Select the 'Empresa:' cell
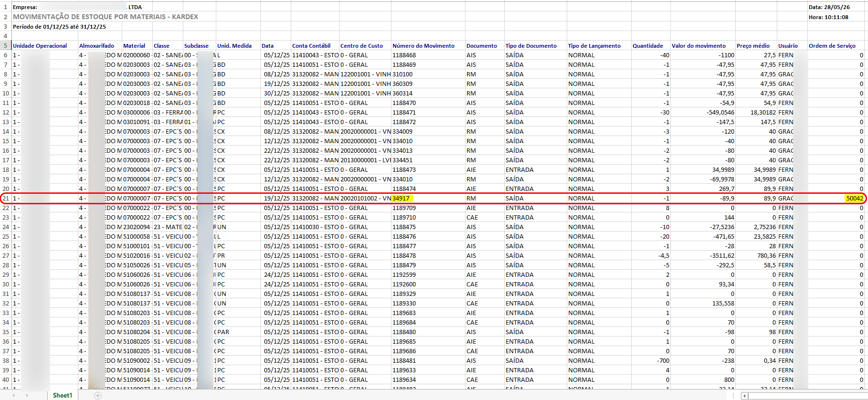Image resolution: width=868 pixels, height=400 pixels. pyautogui.click(x=25, y=7)
